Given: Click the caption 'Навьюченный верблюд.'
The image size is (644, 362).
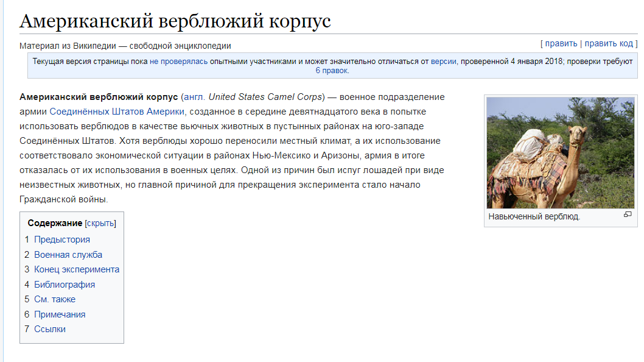Looking at the screenshot, I should (x=534, y=217).
